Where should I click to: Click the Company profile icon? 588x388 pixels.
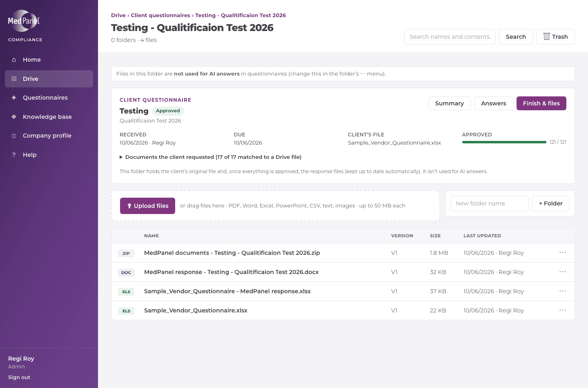pyautogui.click(x=14, y=136)
